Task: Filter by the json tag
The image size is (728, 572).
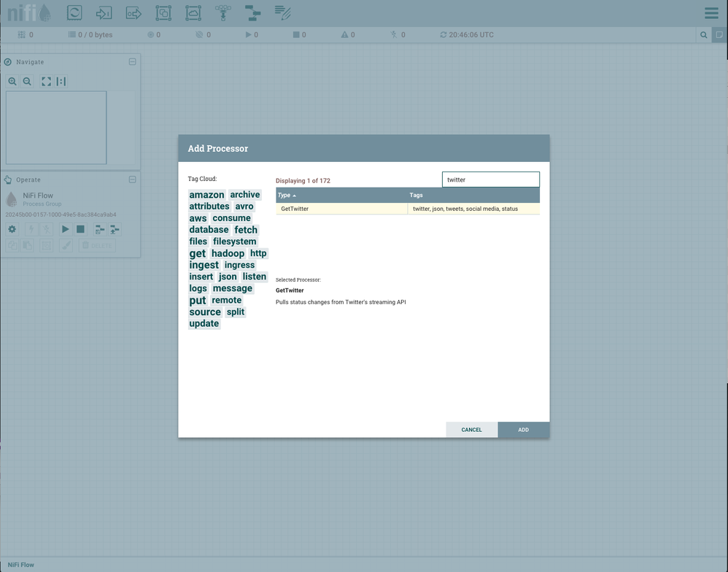Action: coord(228,277)
